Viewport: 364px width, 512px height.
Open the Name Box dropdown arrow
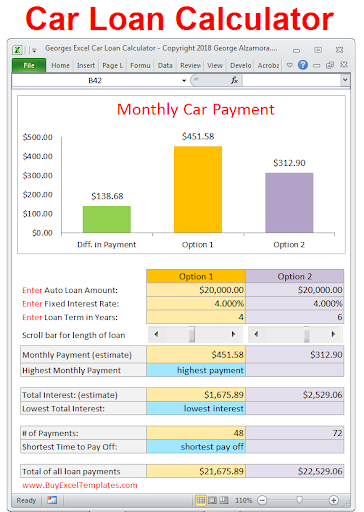[184, 81]
